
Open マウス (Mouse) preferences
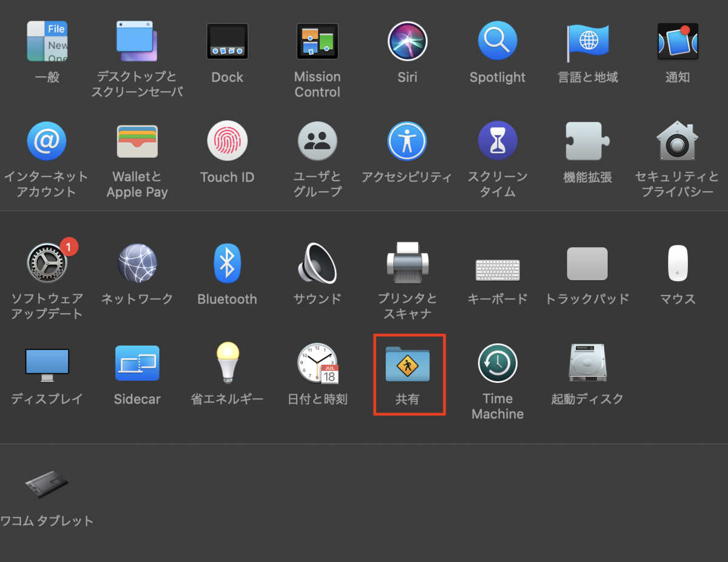click(678, 263)
